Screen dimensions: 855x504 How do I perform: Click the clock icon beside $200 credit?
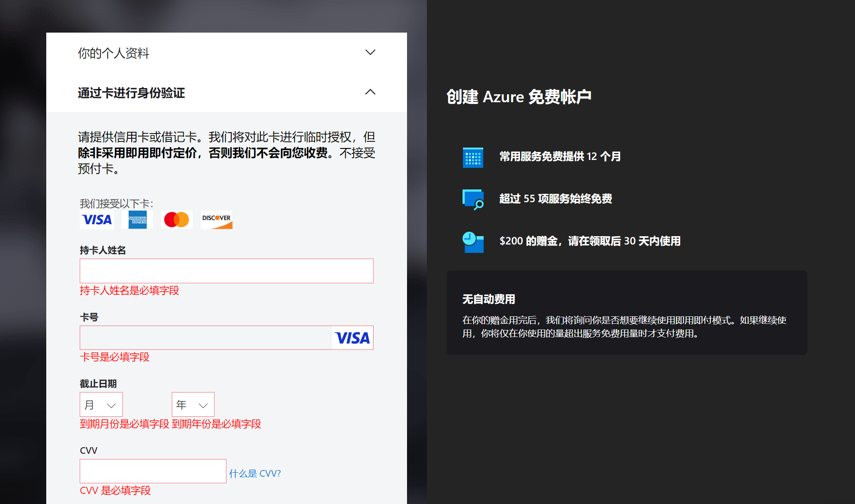click(473, 242)
